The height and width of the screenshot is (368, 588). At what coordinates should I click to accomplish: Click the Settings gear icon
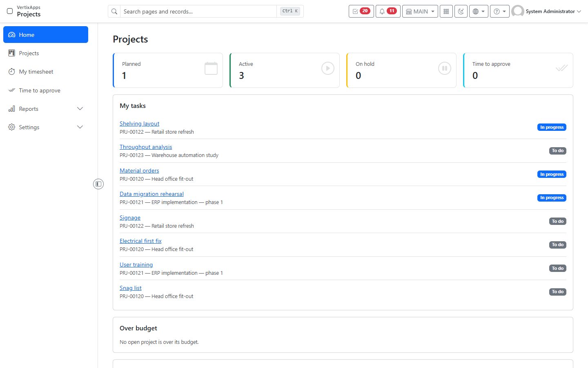click(12, 127)
